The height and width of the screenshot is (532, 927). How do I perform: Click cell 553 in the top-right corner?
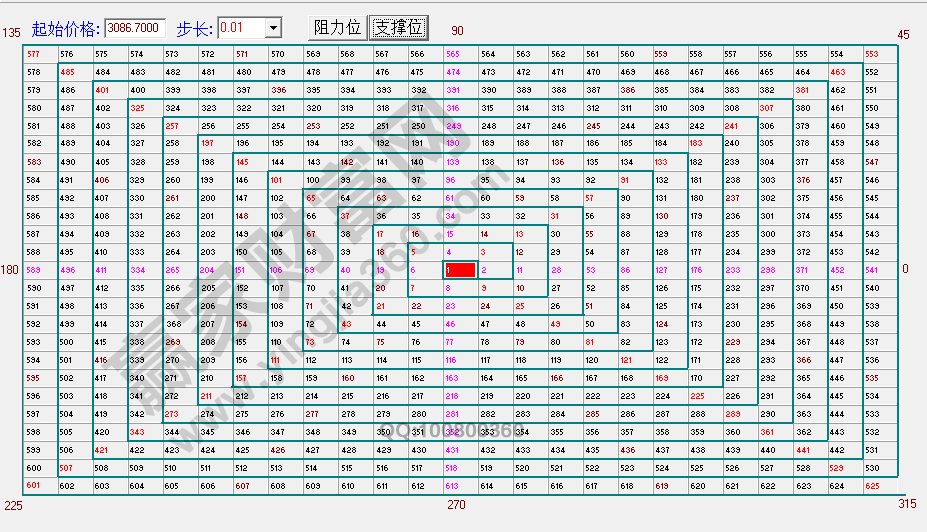point(871,54)
